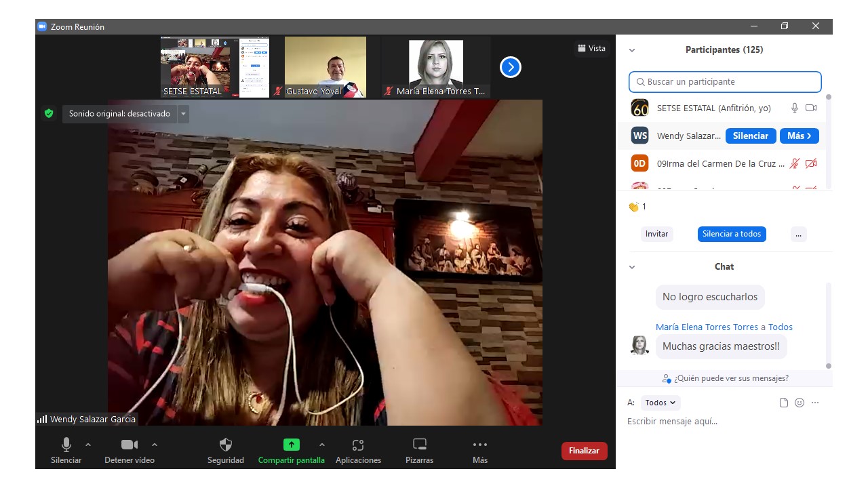The width and height of the screenshot is (868, 488).
Task: Minimize the Zoom Reunión window
Action: coord(754,26)
